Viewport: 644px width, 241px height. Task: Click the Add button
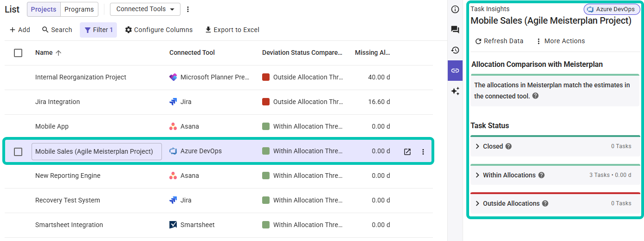19,30
